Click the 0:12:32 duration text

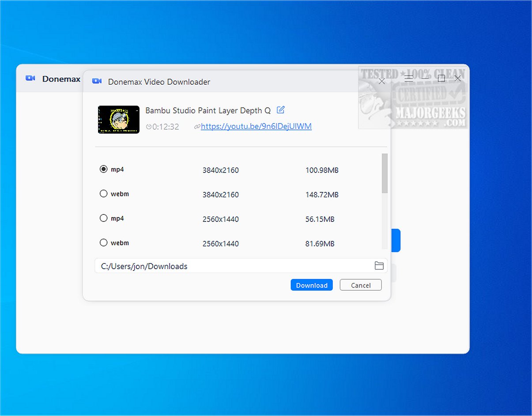[166, 127]
